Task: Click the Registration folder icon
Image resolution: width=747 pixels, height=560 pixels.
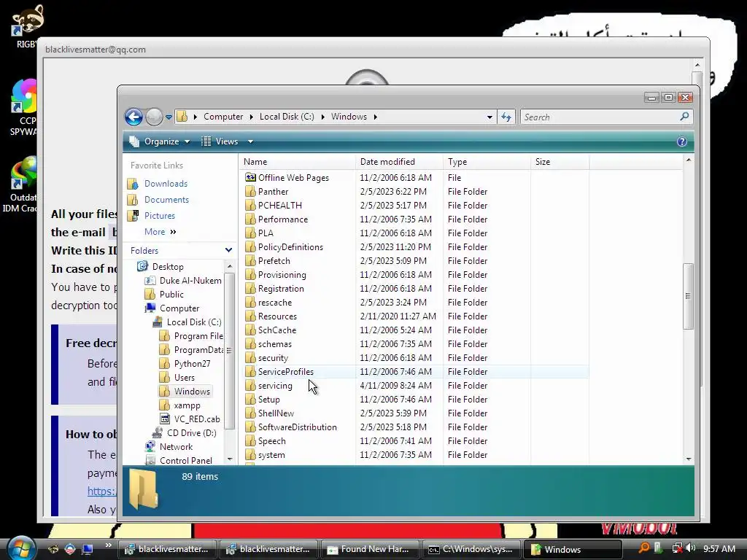Action: point(250,288)
